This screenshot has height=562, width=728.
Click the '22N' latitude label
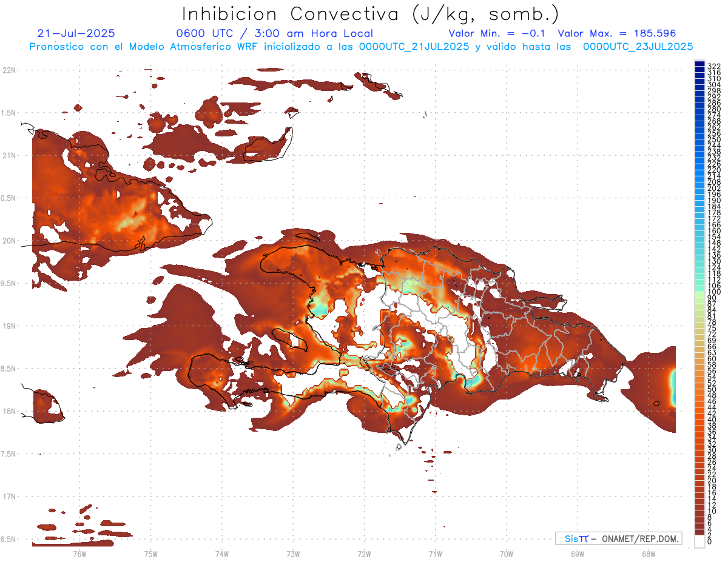point(10,70)
